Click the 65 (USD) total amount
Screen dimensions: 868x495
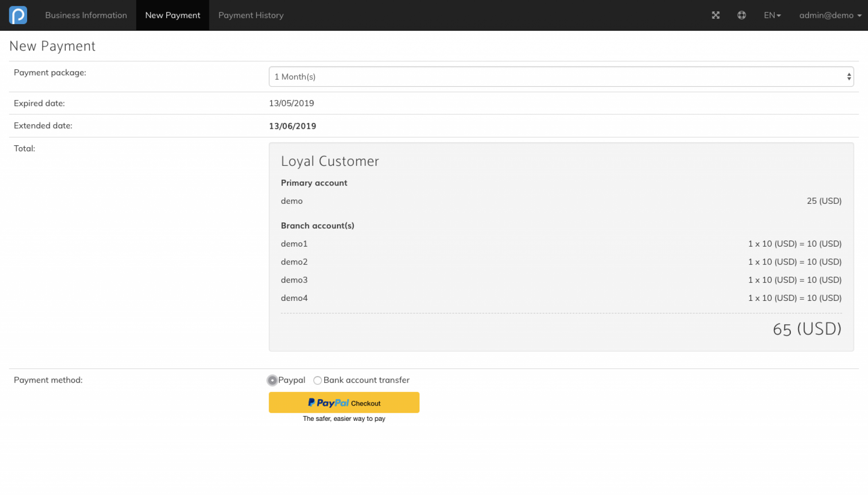807,329
